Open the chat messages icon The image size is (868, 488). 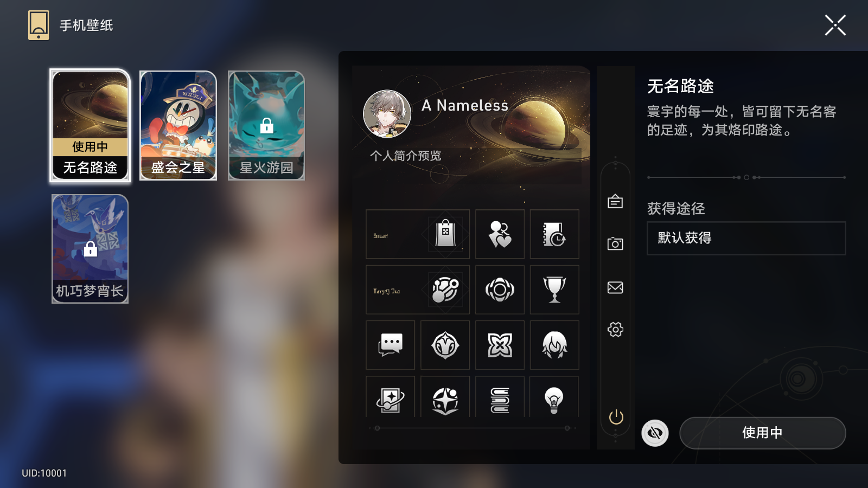(x=391, y=345)
